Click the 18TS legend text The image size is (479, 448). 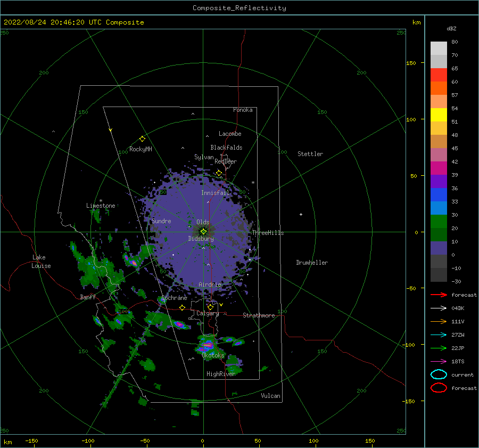pyautogui.click(x=458, y=362)
